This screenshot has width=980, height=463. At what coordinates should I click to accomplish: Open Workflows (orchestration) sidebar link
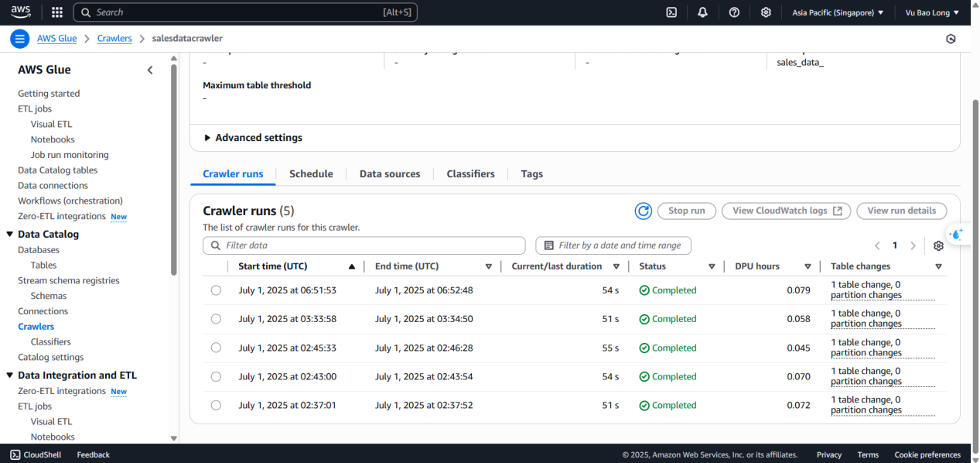click(70, 201)
